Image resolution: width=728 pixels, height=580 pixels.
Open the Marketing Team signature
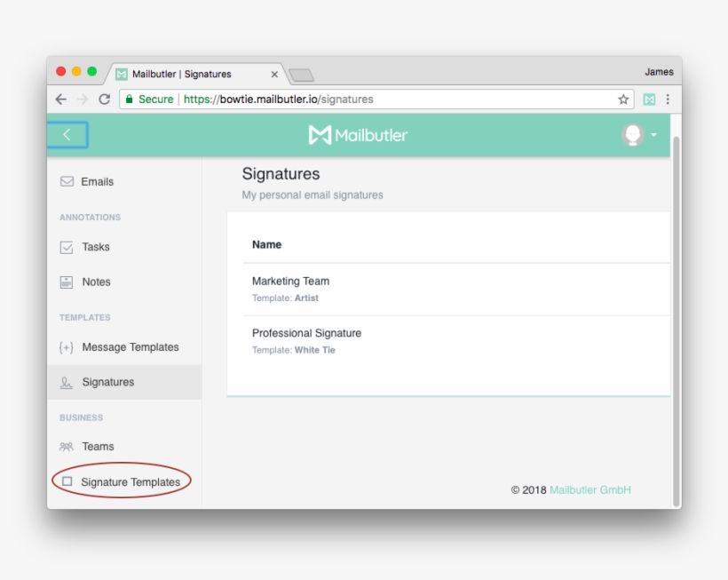(x=290, y=282)
